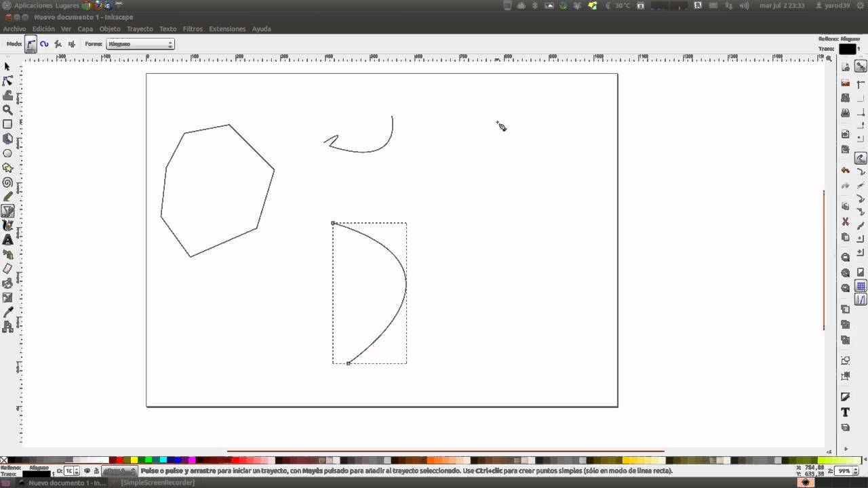Enable paraxial line segments mode
The height and width of the screenshot is (488, 868).
pyautogui.click(x=71, y=44)
